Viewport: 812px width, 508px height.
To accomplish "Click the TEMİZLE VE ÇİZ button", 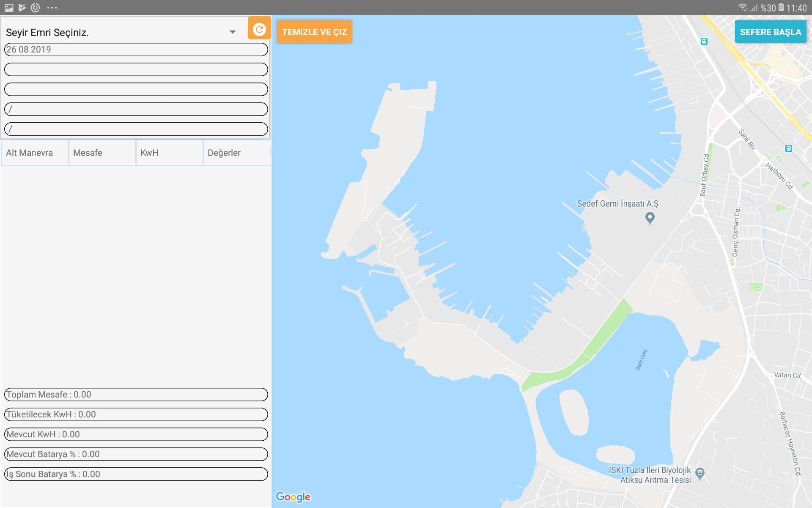I will tap(314, 32).
